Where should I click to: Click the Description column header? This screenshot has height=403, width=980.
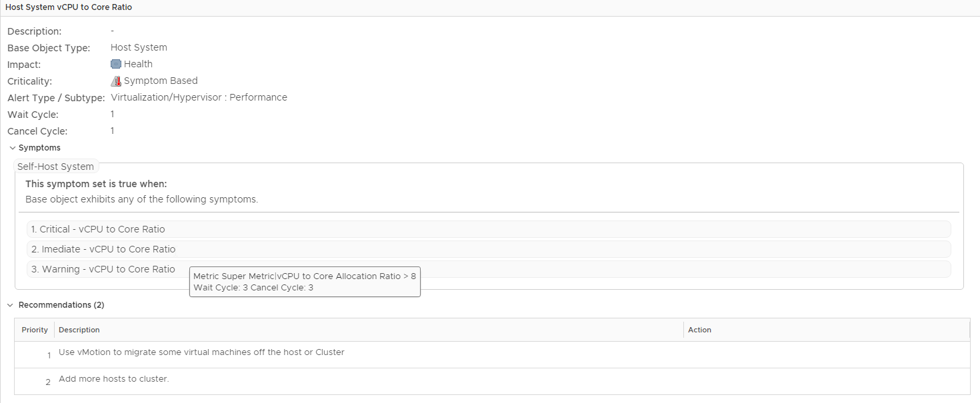tap(79, 330)
